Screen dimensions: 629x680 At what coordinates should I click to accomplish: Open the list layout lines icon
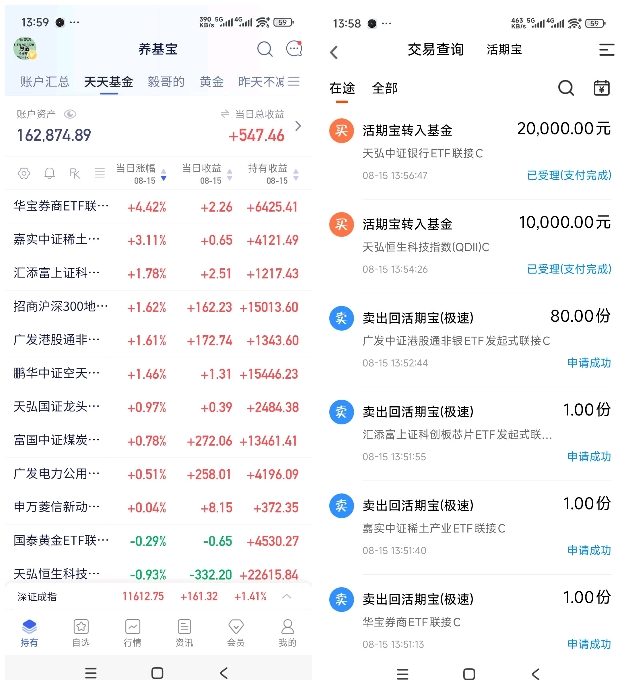pyautogui.click(x=100, y=173)
